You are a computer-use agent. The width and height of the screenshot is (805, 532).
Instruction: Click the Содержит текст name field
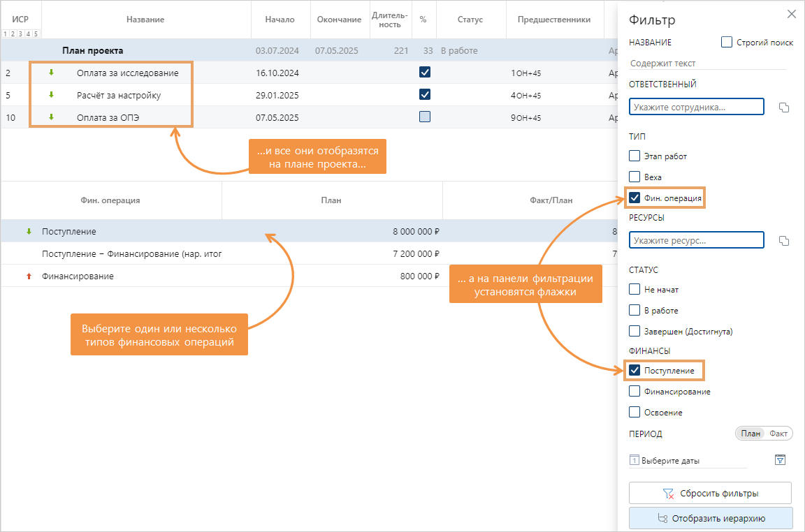click(x=707, y=64)
